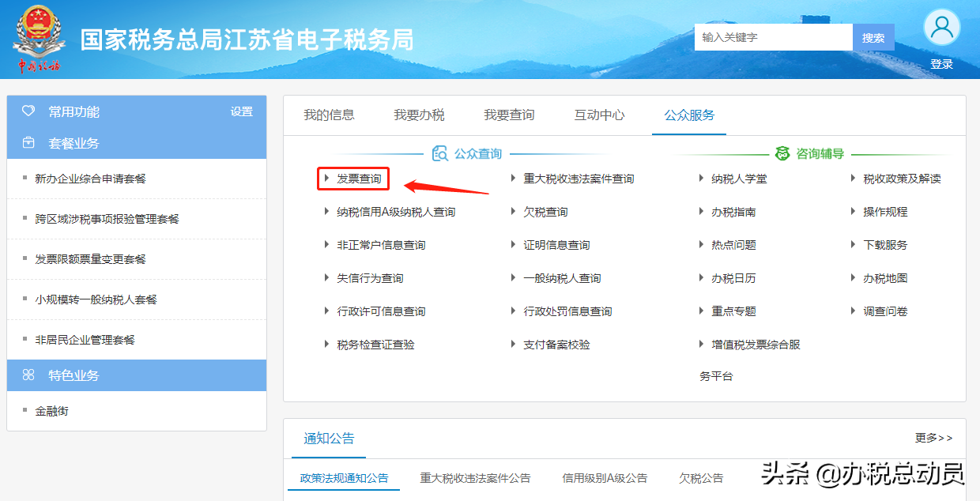Click the 更多>> link for announcements
The image size is (980, 501).
coord(933,439)
